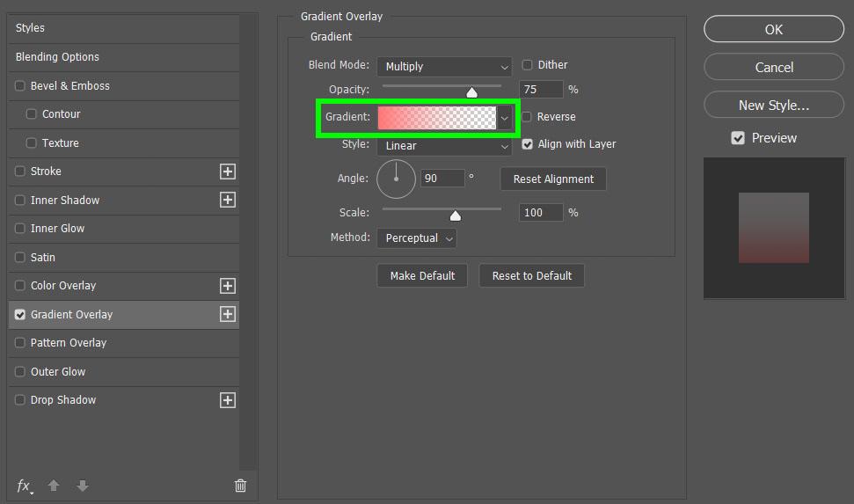The height and width of the screenshot is (504, 854).
Task: Toggle the Reverse gradient checkbox
Action: [527, 117]
